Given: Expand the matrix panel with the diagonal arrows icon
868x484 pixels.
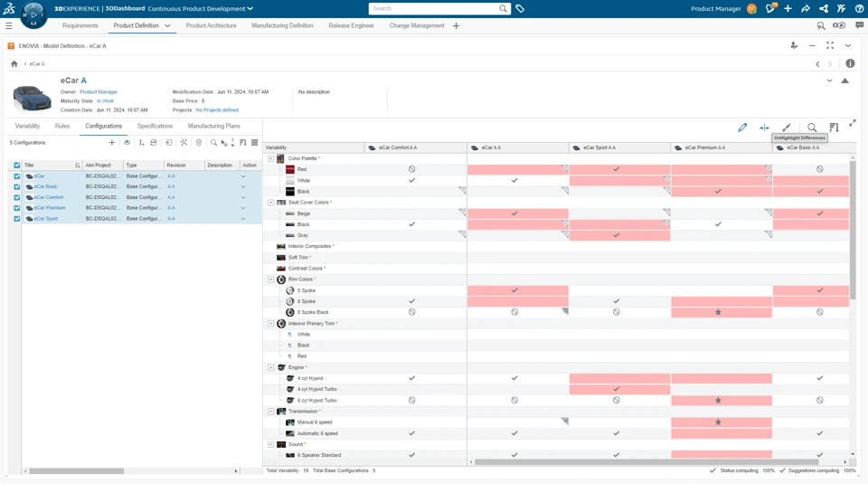Looking at the screenshot, I should [x=853, y=124].
